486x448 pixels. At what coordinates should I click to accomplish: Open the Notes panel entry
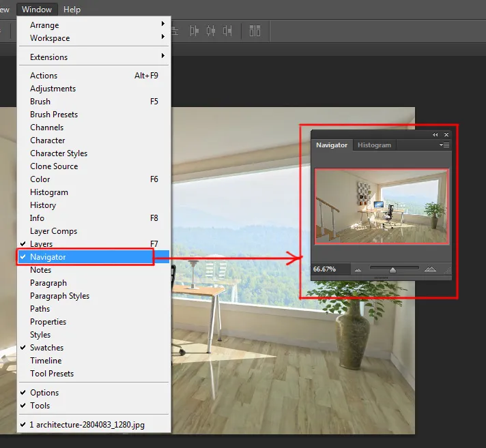coord(94,270)
